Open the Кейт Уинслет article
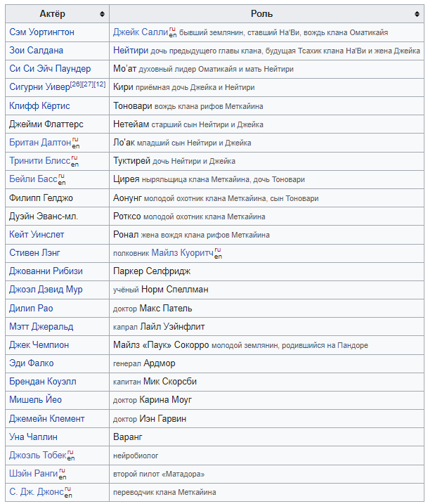The height and width of the screenshot is (504, 428). (37, 235)
